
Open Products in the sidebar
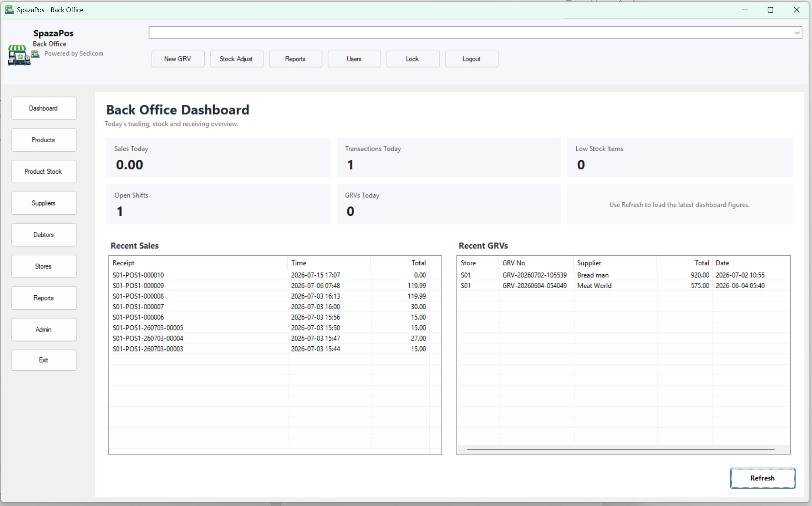(x=44, y=140)
